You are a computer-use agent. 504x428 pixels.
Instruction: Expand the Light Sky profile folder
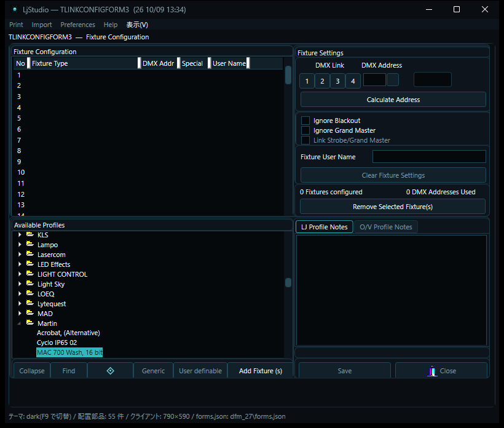click(20, 284)
